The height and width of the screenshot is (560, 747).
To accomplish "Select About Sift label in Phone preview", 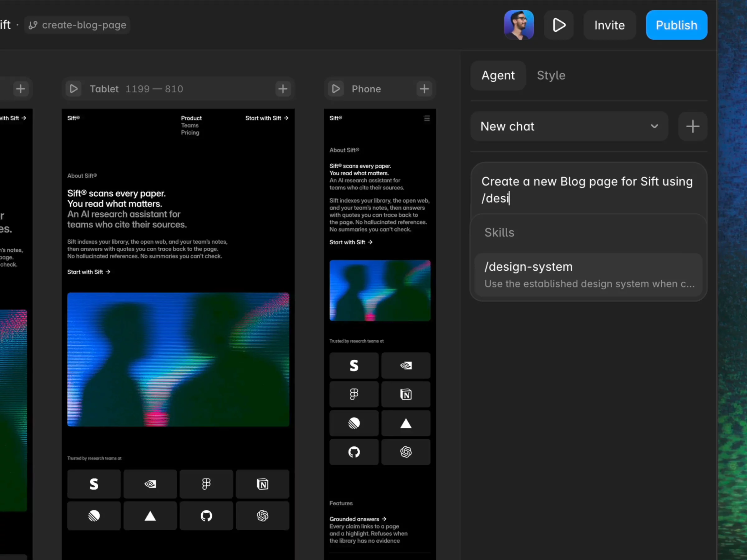I will tap(345, 150).
